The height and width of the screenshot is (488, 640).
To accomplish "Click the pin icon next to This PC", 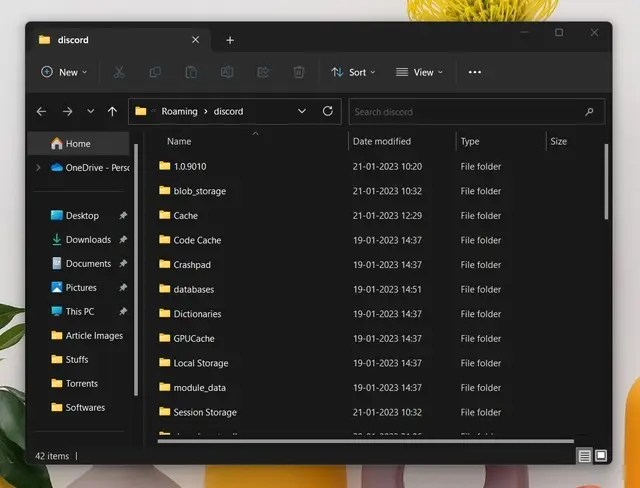I will click(x=123, y=312).
